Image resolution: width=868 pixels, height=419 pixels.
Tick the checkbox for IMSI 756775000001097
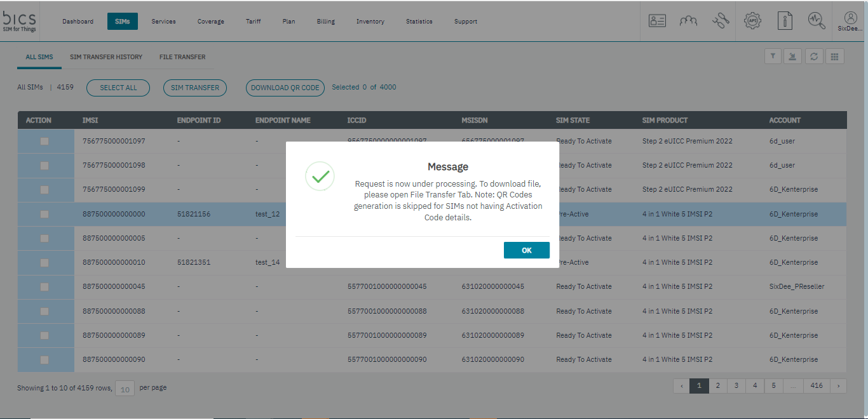(x=44, y=142)
